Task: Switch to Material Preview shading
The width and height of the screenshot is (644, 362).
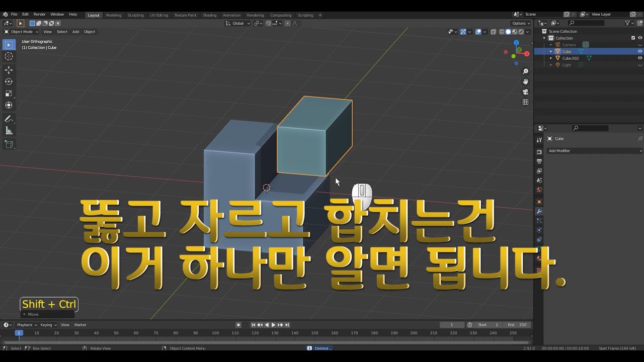Action: click(515, 32)
